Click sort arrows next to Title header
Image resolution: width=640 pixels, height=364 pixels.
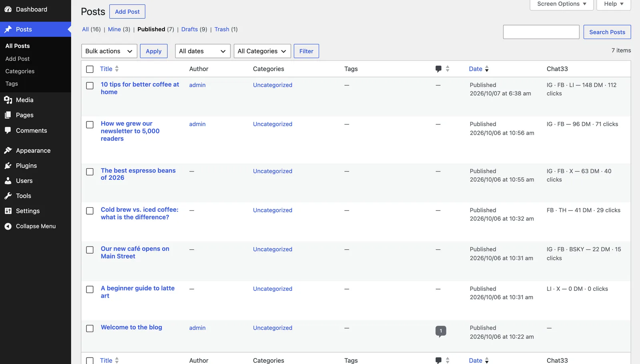(117, 69)
